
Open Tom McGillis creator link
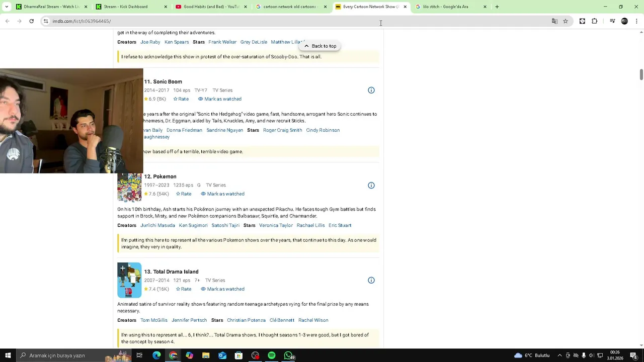(154, 321)
